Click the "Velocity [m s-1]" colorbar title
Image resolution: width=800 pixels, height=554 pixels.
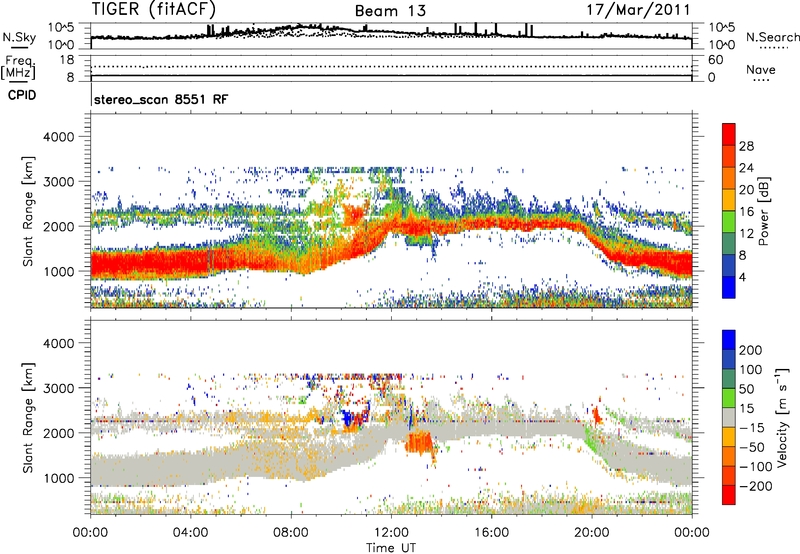[782, 418]
